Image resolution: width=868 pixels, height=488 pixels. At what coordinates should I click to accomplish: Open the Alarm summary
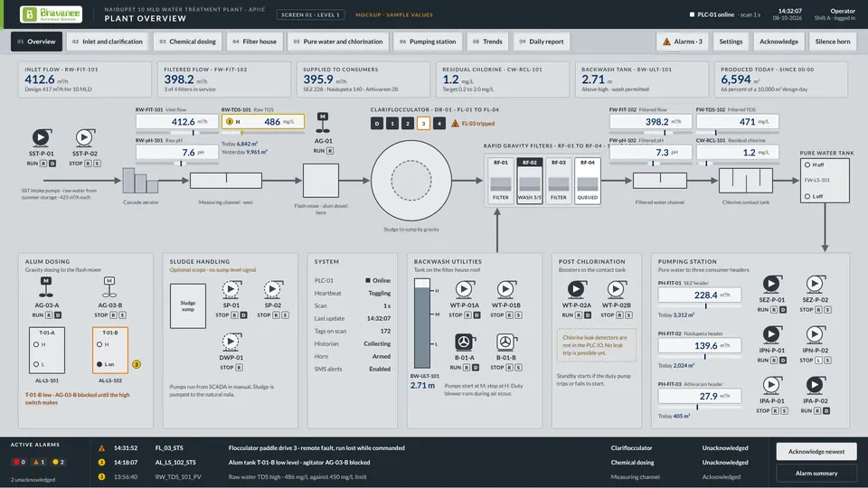click(x=816, y=473)
